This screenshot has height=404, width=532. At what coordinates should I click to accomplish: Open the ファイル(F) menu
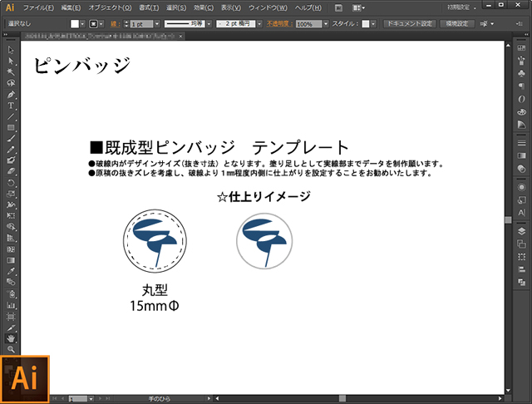(38, 7)
